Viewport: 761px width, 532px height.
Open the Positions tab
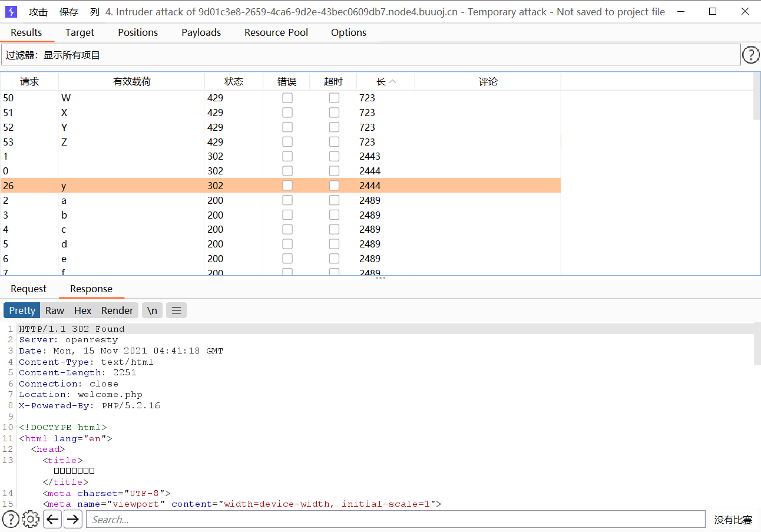(138, 32)
